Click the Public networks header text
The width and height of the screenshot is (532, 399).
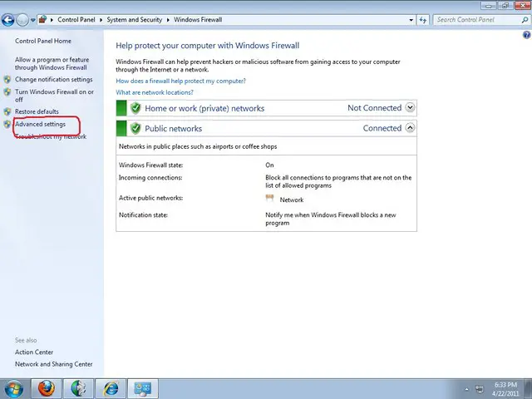pyautogui.click(x=174, y=129)
